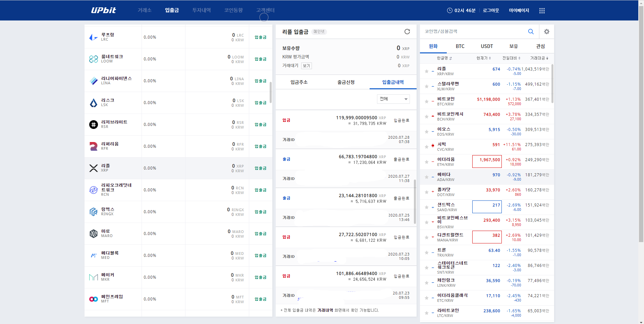Click the Ringx RINGX coin icon
This screenshot has width=644, height=324.
93,212
